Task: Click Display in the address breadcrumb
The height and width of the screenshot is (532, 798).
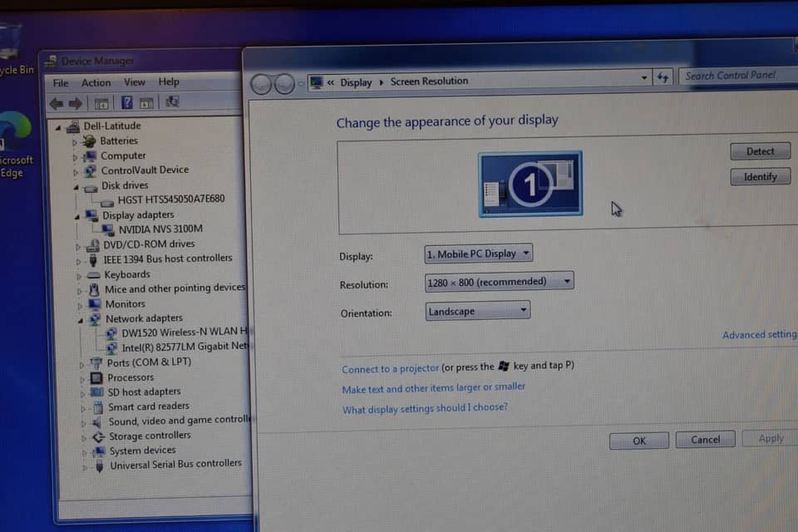Action: pyautogui.click(x=356, y=82)
